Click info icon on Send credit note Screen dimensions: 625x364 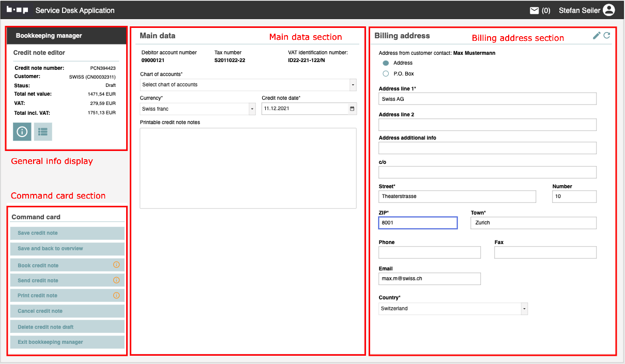pyautogui.click(x=116, y=280)
